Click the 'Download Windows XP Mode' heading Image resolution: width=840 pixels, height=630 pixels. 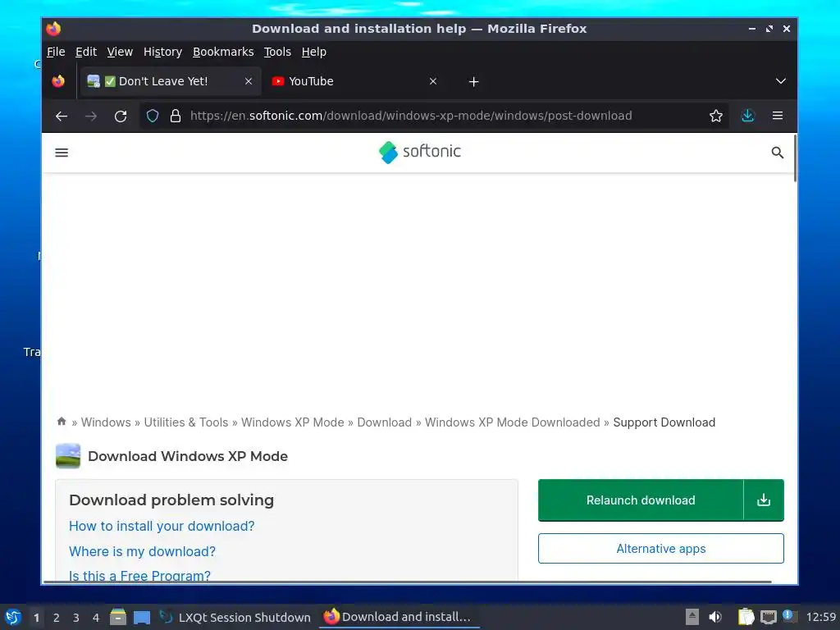(x=188, y=456)
